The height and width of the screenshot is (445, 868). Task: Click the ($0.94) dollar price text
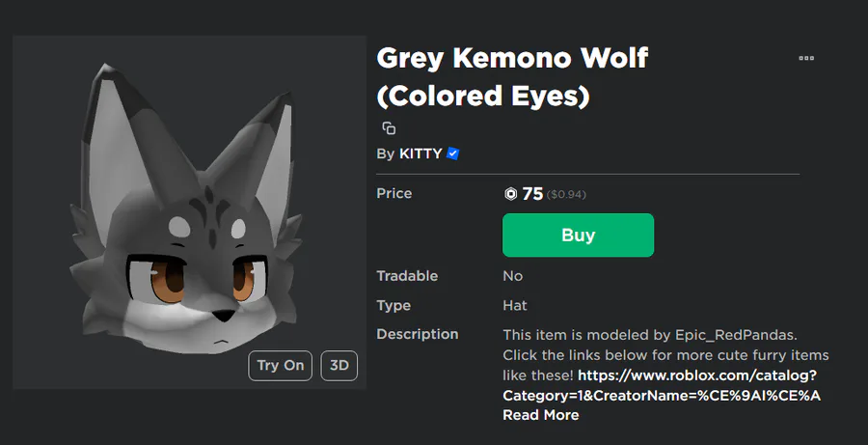coord(566,195)
